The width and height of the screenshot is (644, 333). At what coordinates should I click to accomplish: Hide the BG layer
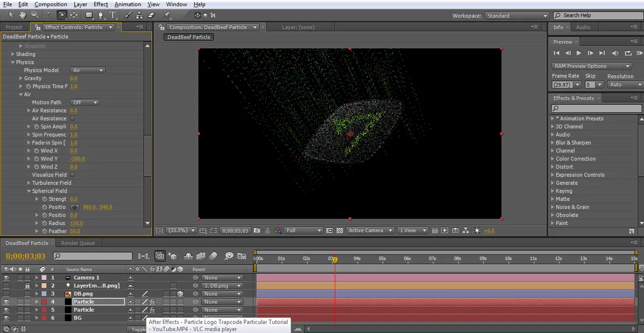point(6,318)
